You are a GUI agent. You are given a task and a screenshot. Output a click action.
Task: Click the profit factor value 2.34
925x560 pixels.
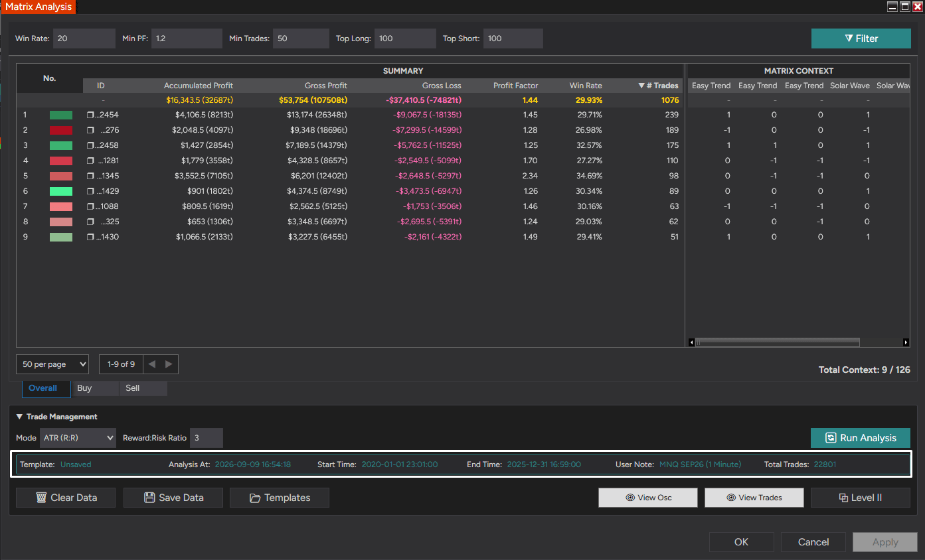530,176
